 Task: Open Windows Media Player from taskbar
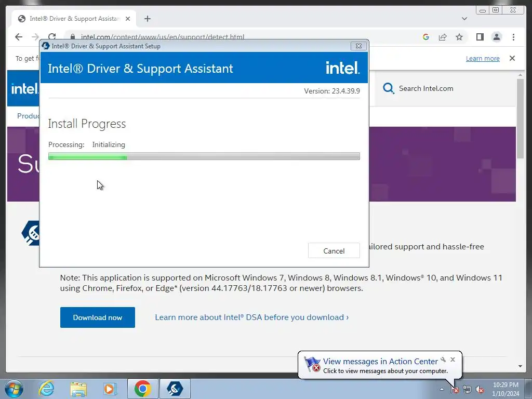pos(110,389)
